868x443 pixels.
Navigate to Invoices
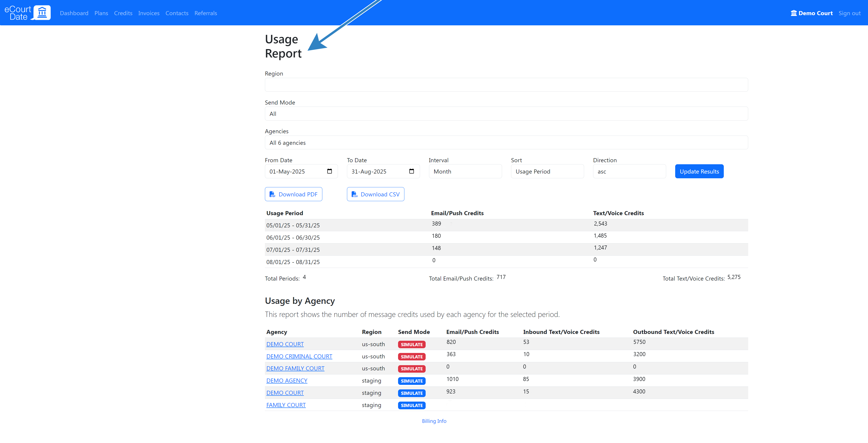149,13
